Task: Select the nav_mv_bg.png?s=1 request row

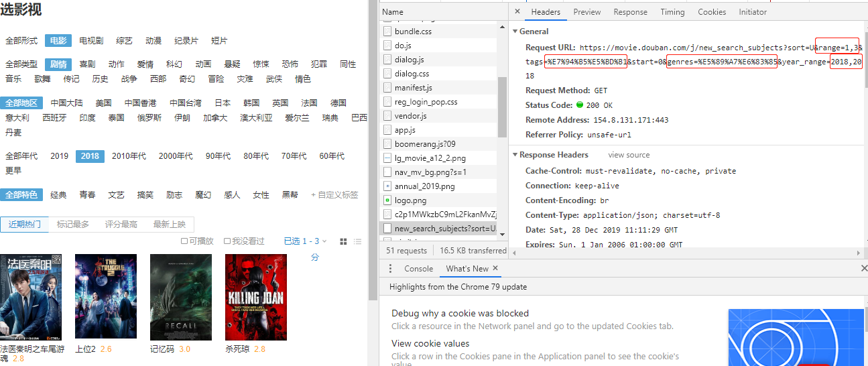Action: [x=439, y=172]
